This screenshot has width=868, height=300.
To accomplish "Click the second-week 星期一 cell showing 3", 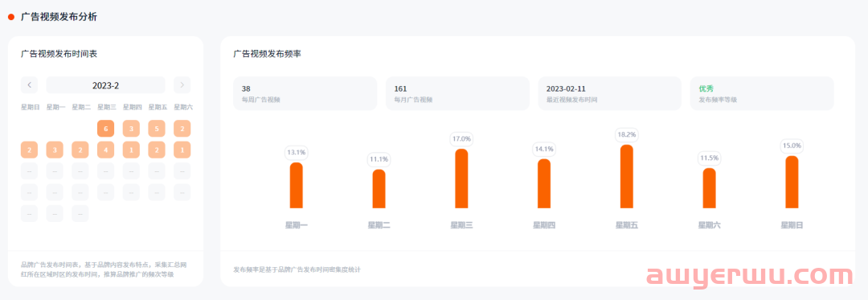I will point(55,150).
